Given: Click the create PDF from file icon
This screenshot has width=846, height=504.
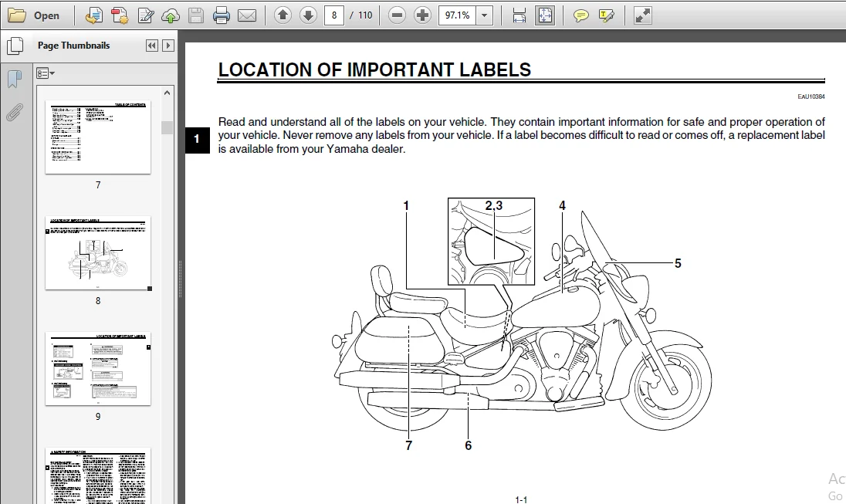Looking at the screenshot, I should tap(93, 15).
